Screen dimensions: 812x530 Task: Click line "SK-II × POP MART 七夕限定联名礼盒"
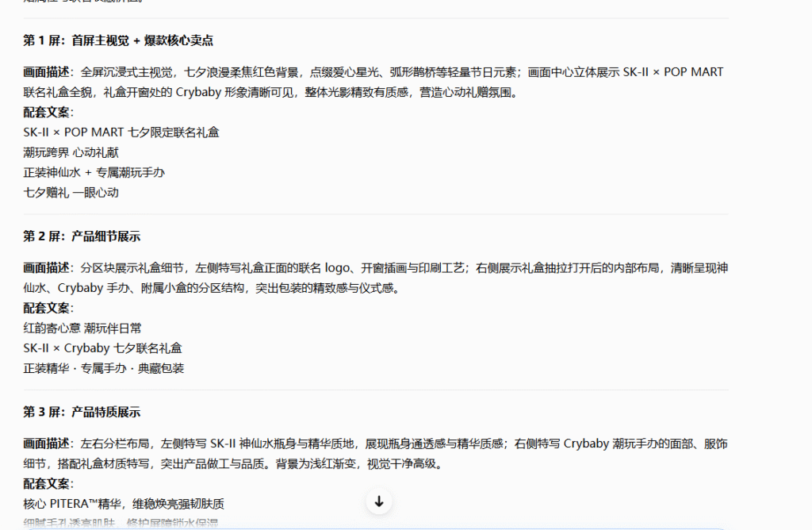coord(121,132)
